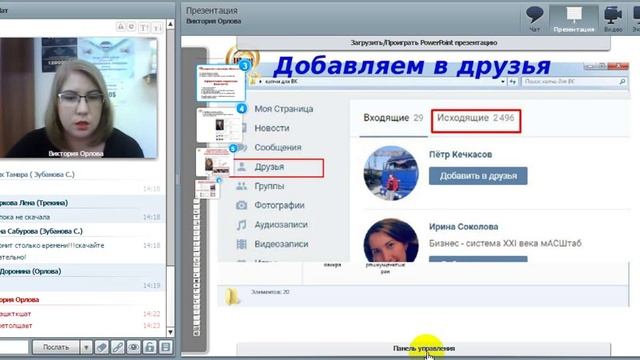The image size is (640, 360).
Task: Click the chat timestamp 14:19
Action: [152, 285]
